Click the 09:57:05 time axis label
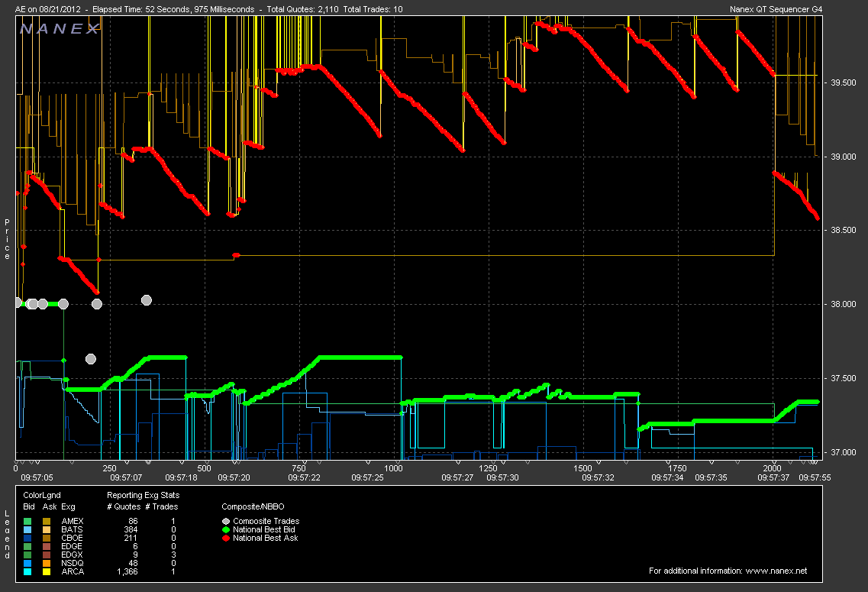Viewport: 868px width, 592px height. click(x=37, y=477)
